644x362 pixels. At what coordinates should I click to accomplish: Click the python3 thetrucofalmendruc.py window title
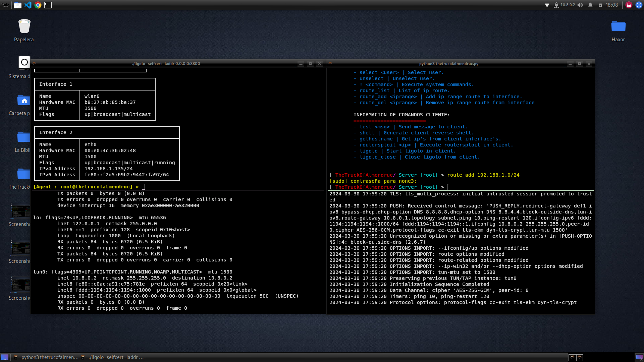point(449,64)
